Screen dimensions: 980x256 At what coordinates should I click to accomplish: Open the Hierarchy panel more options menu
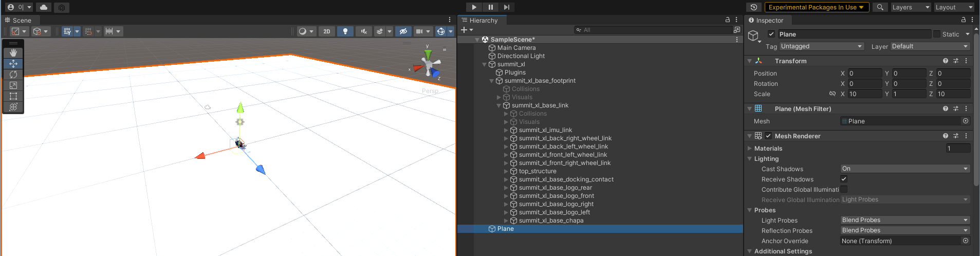736,20
